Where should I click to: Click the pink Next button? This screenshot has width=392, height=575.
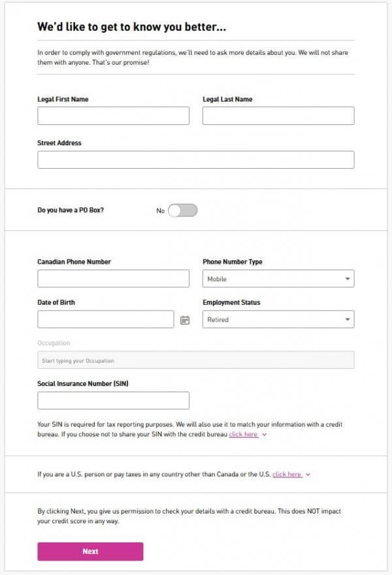[x=90, y=551]
